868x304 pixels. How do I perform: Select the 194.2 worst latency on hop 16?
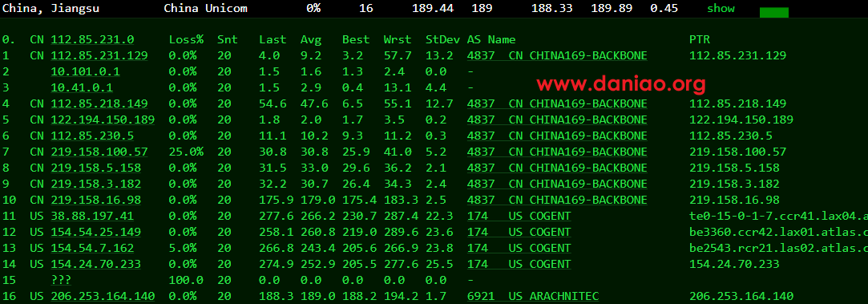pos(401,297)
